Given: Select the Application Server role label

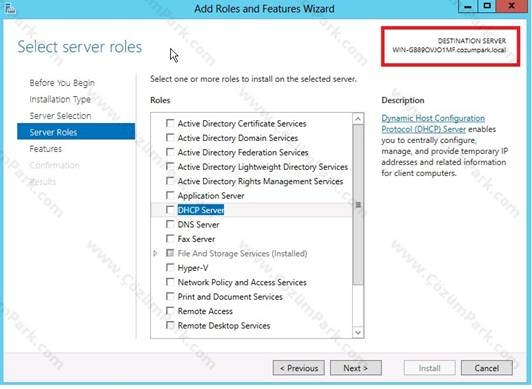Looking at the screenshot, I should pos(211,196).
